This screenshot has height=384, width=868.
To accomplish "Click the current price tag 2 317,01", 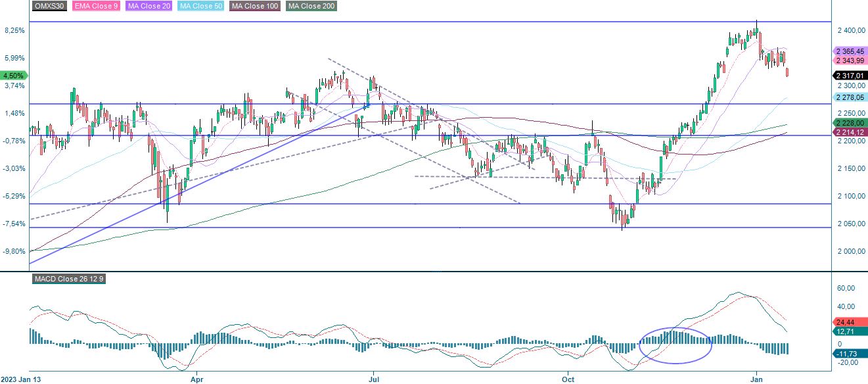I will 852,76.
